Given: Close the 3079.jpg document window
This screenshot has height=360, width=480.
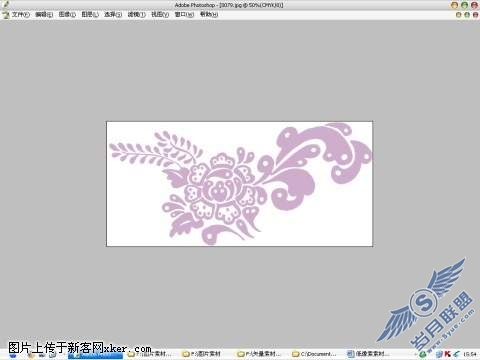Looking at the screenshot, I should [x=475, y=15].
